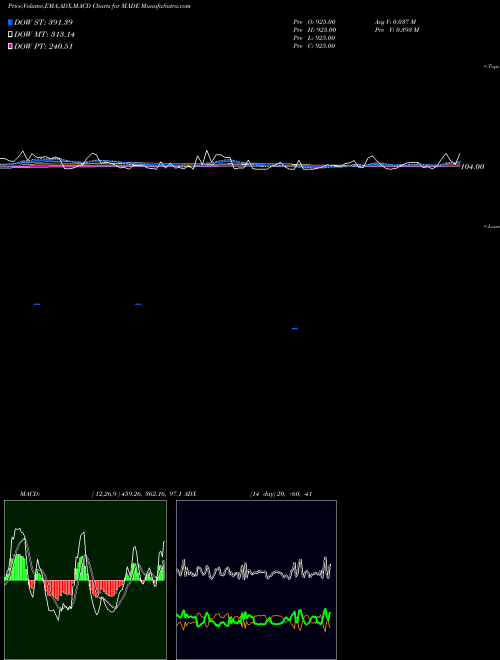Click the Avg V volume value
This screenshot has width=500, height=660.
coord(405,22)
